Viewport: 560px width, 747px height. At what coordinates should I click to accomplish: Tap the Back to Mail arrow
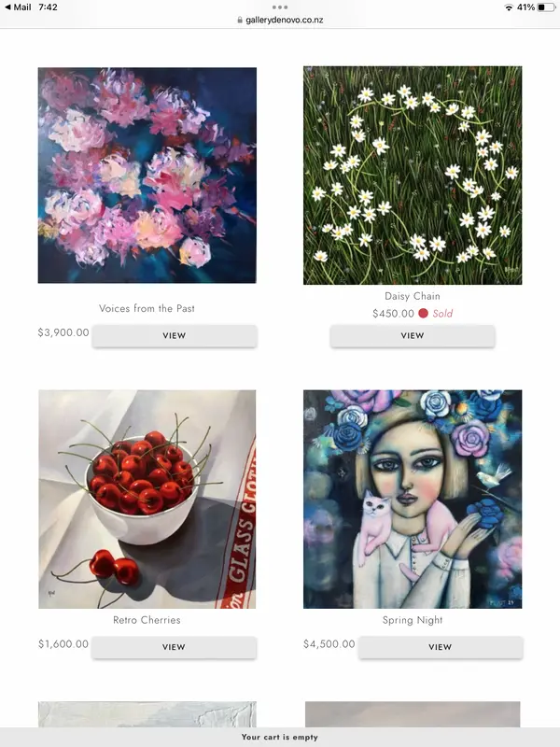point(7,7)
